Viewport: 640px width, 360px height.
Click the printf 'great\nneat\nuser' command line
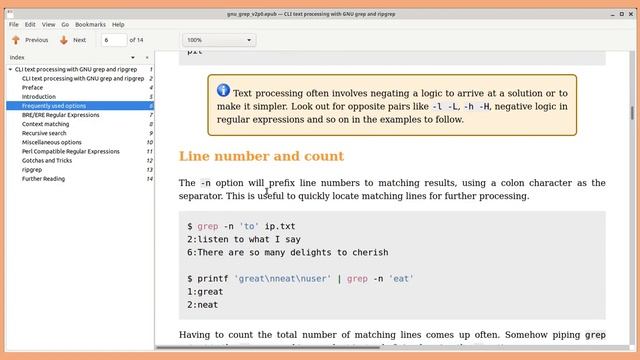[300, 279]
